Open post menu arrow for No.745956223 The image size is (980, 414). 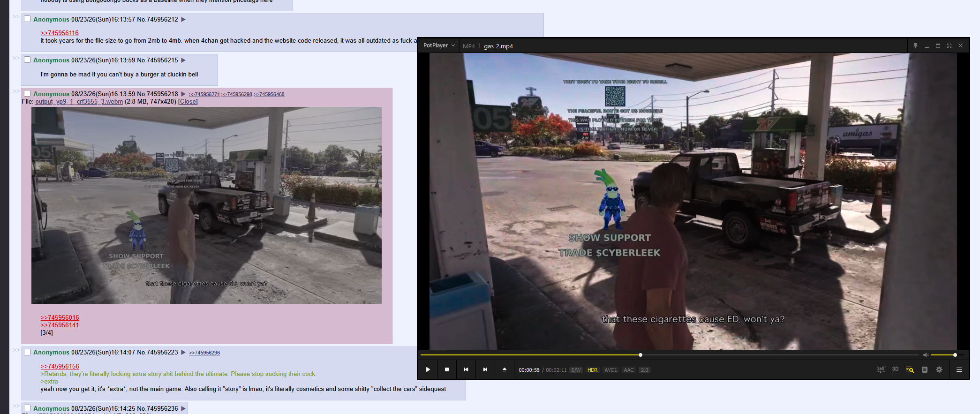tap(183, 352)
